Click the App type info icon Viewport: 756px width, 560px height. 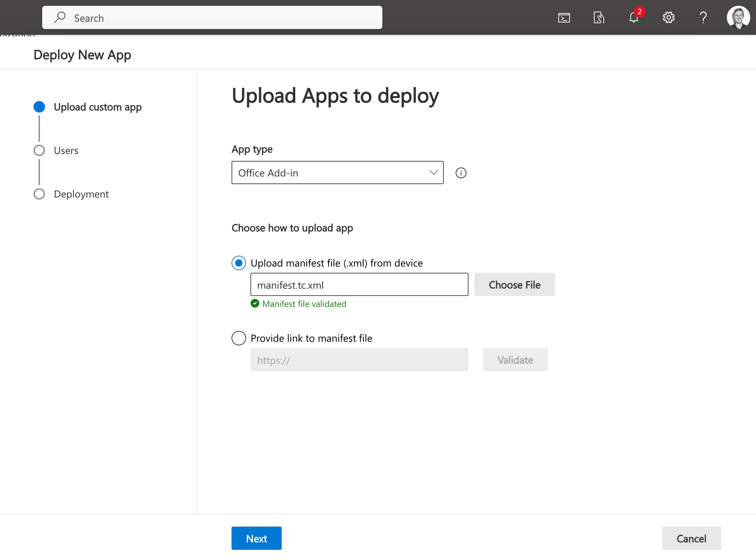point(461,173)
